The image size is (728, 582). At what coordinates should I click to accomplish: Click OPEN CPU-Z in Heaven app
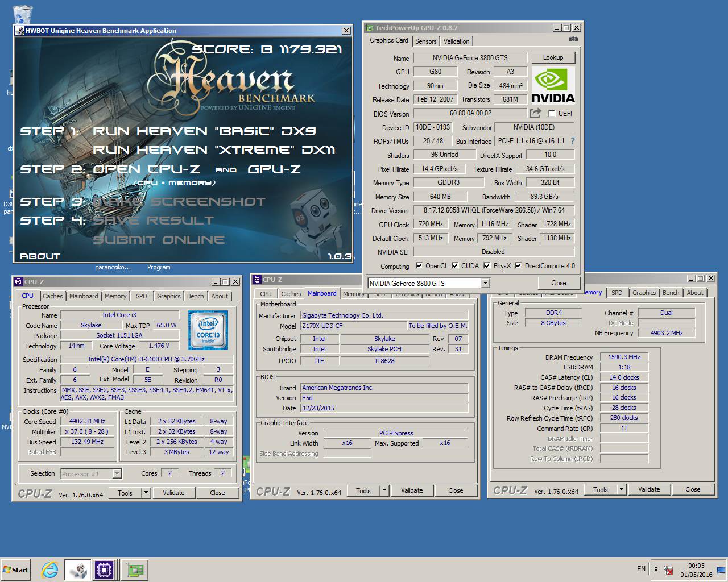146,169
